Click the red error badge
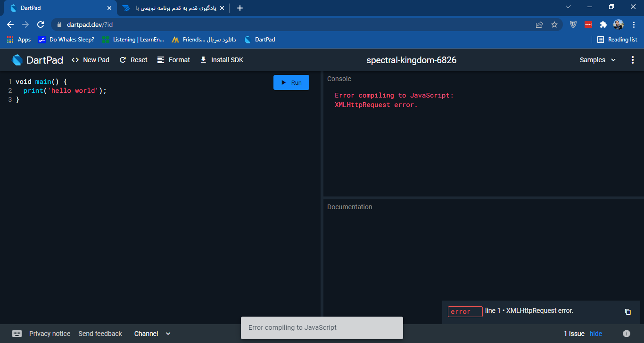Screen dimensions: 644x343 (465, 311)
